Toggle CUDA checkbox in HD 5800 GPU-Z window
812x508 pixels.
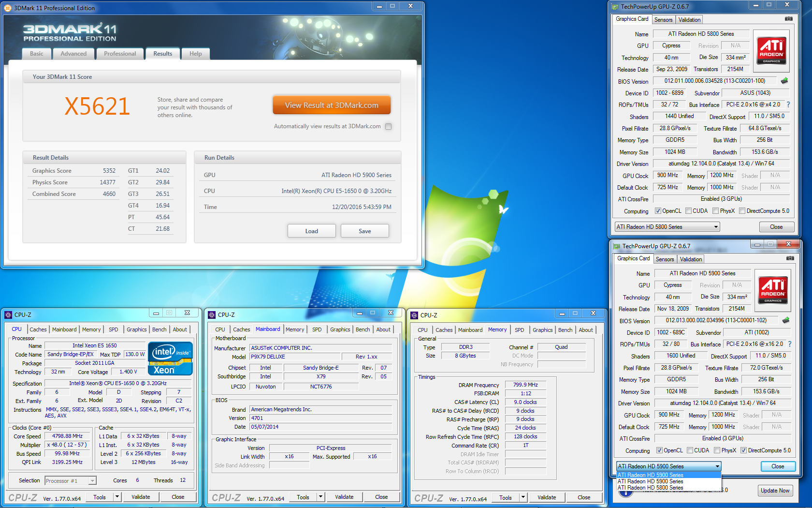click(688, 211)
